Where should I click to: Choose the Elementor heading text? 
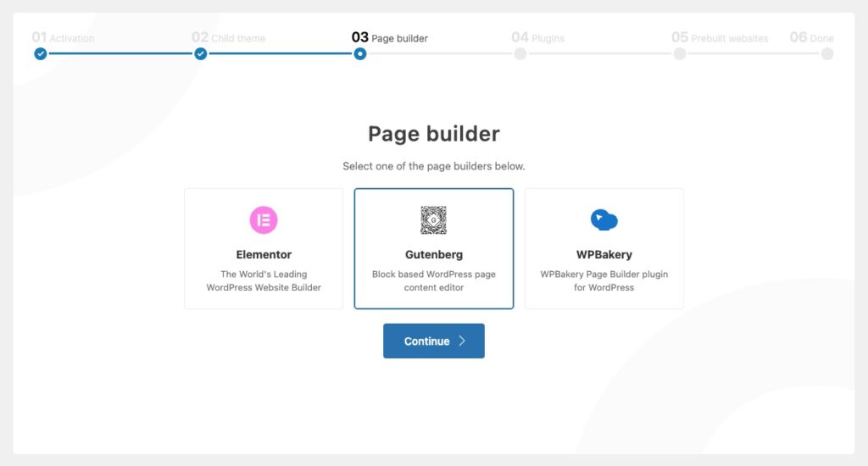(264, 254)
